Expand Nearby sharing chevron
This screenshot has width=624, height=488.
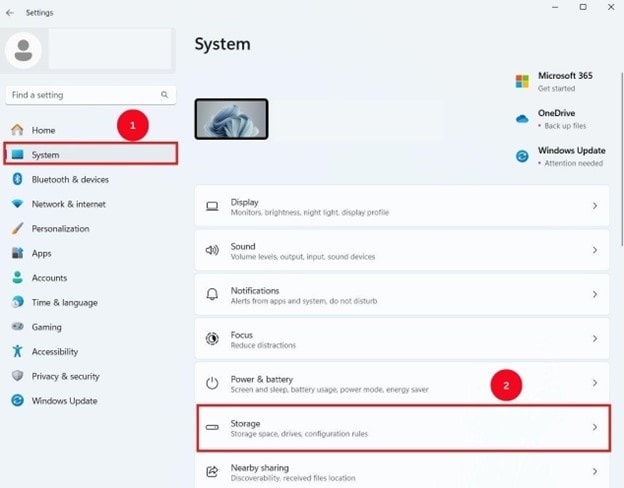point(595,471)
